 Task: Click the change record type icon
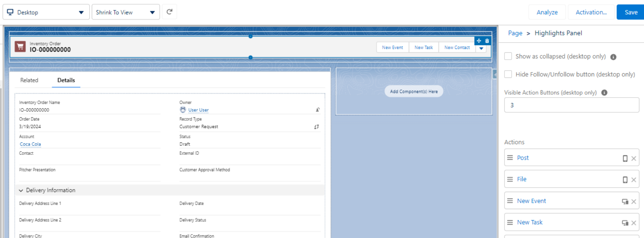316,127
